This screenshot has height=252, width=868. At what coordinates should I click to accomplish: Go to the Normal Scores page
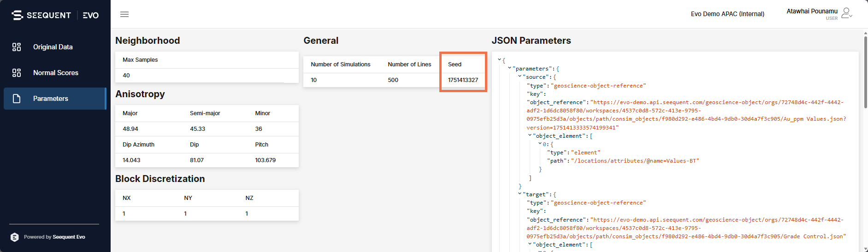click(55, 73)
